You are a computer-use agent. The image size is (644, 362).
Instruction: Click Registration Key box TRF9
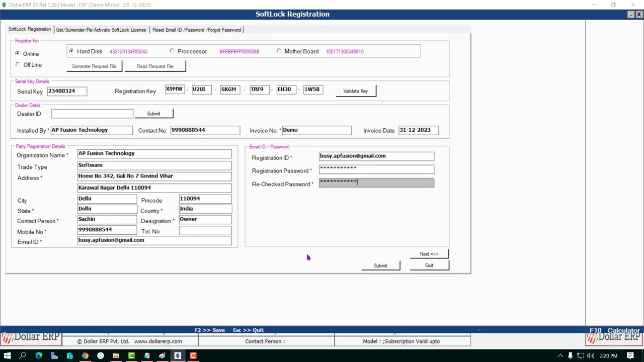259,89
